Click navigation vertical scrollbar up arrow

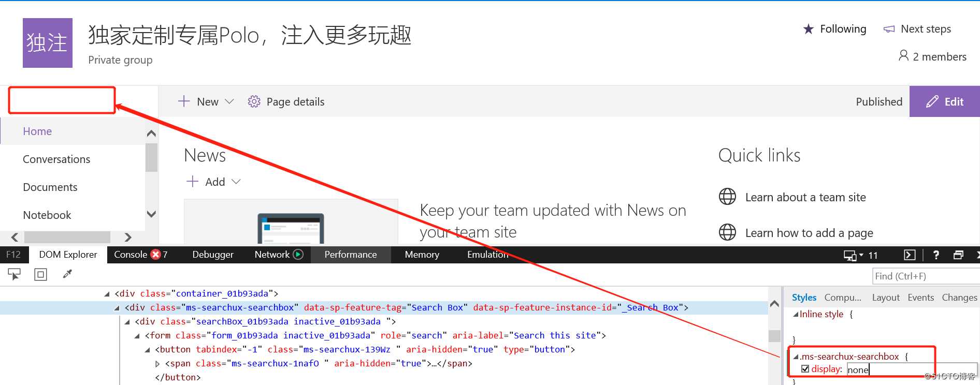click(x=151, y=134)
